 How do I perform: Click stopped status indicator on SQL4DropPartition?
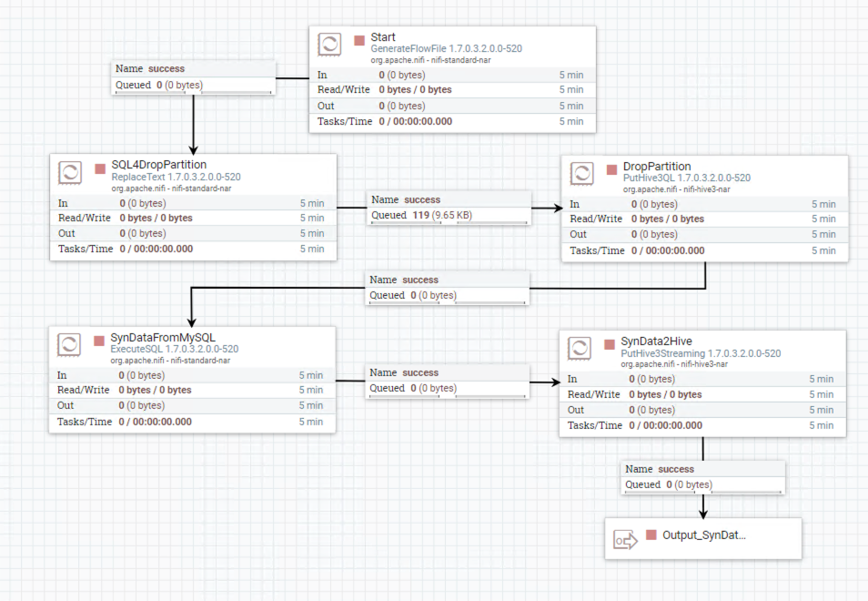[x=100, y=168]
